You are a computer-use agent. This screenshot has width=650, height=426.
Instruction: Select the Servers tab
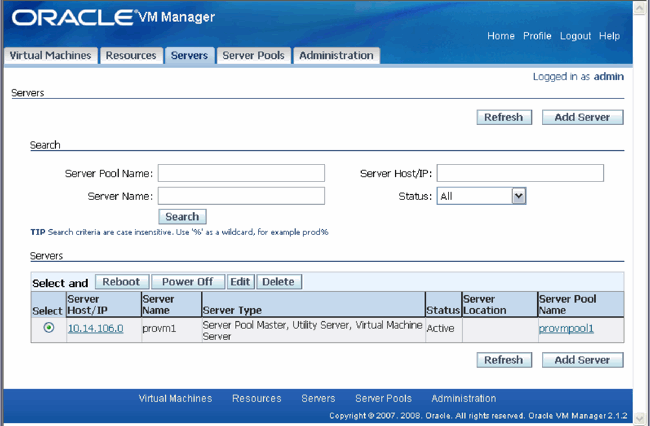pyautogui.click(x=189, y=56)
